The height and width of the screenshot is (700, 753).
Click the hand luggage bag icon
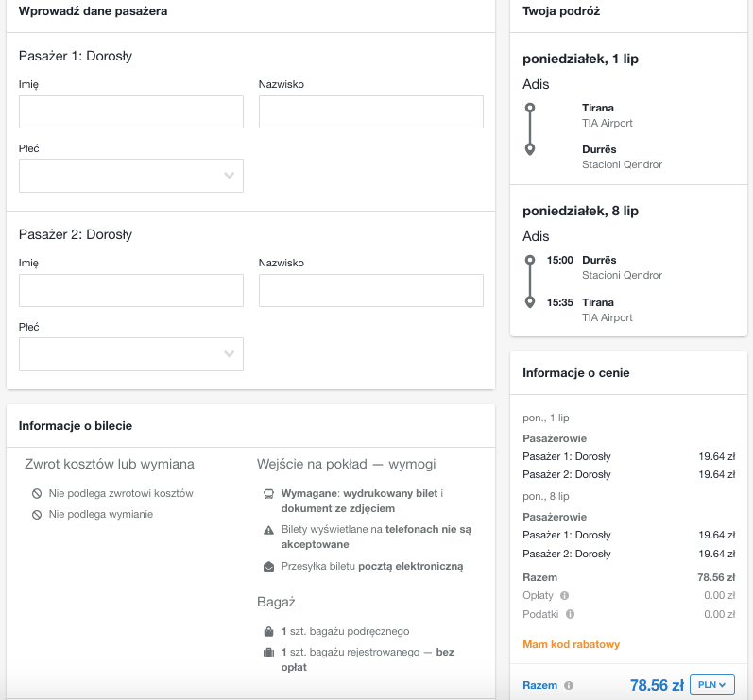click(x=268, y=631)
